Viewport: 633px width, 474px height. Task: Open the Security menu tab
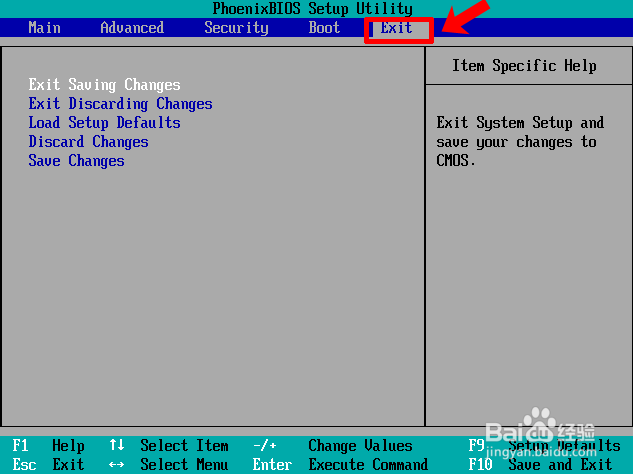pyautogui.click(x=236, y=28)
